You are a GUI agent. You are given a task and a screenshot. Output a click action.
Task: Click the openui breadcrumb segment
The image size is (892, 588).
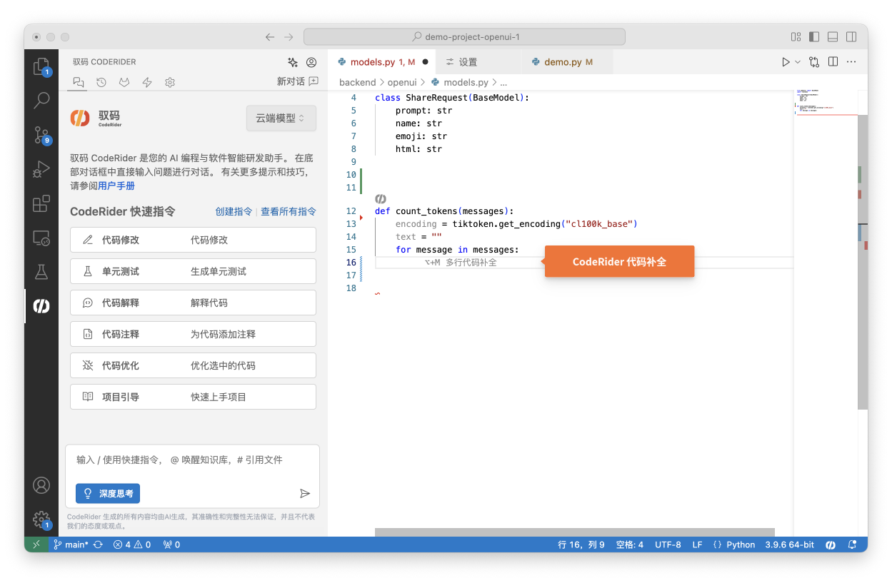402,83
